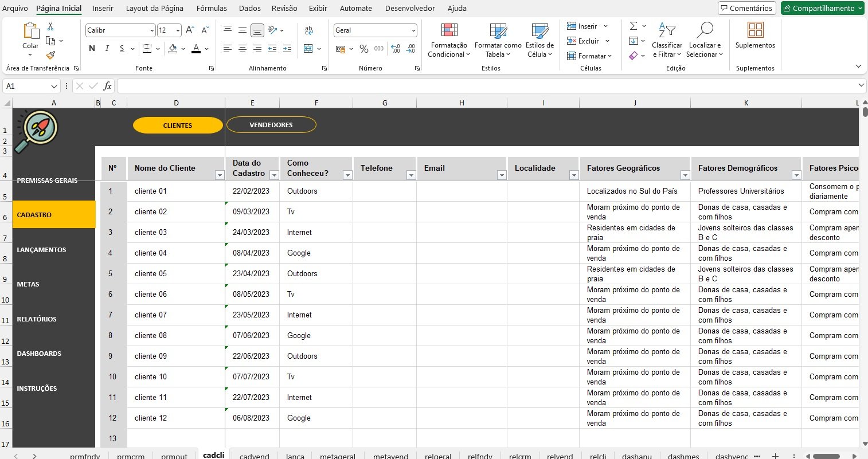Click the wrap text icon
Image resolution: width=868 pixels, height=459 pixels.
click(309, 30)
